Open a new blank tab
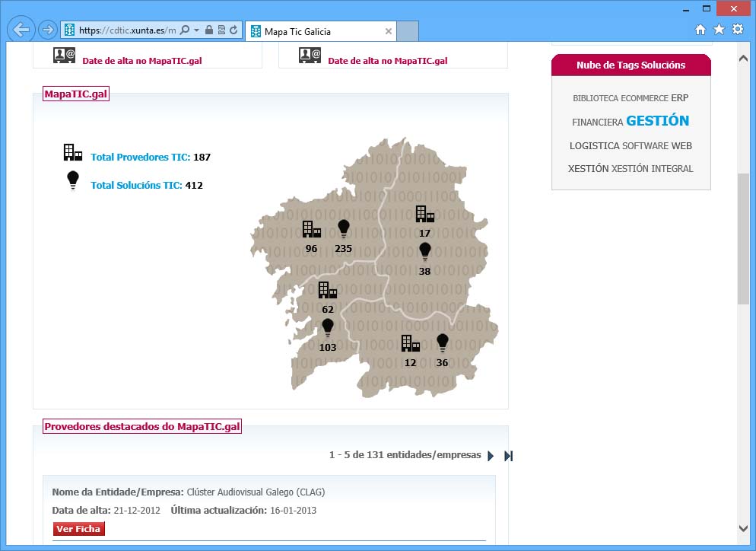Image resolution: width=756 pixels, height=551 pixels. (408, 31)
